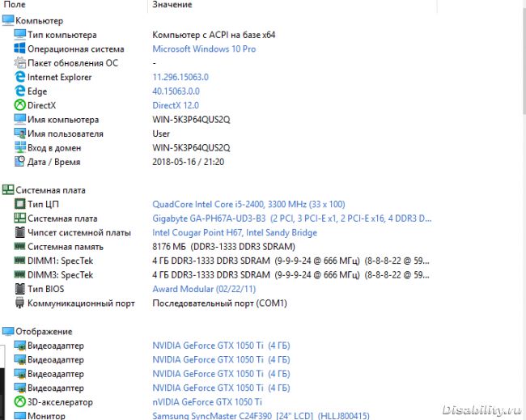526x420 pixels.
Task: Open the Award Modular (02/22/11) BIOS link
Action: [204, 289]
